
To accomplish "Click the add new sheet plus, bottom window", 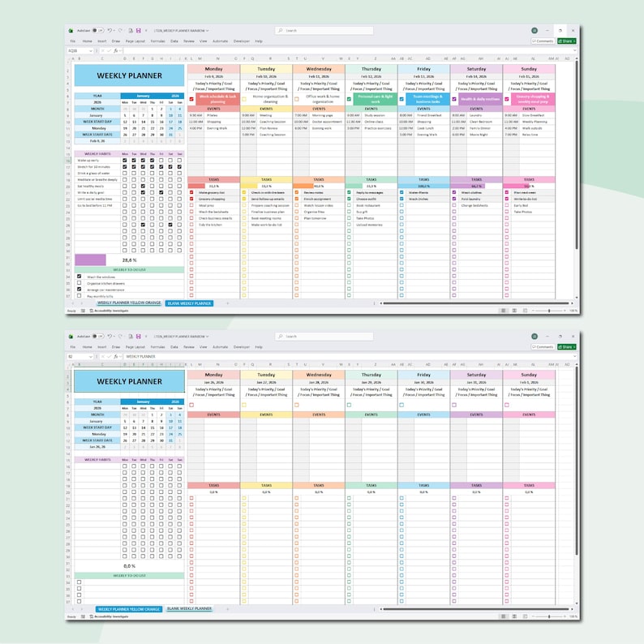I will pyautogui.click(x=228, y=608).
